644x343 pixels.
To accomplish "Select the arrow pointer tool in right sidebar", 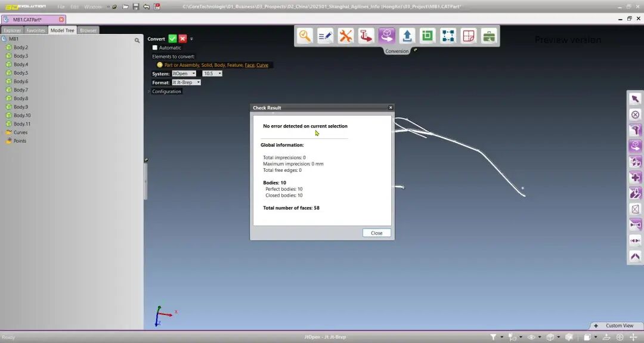I will coord(635,98).
